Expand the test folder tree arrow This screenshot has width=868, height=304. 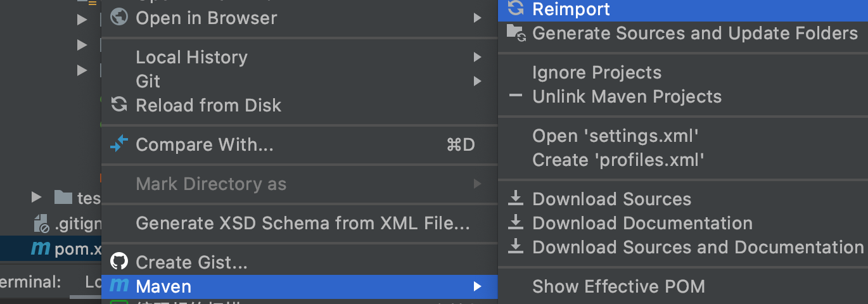pos(37,198)
